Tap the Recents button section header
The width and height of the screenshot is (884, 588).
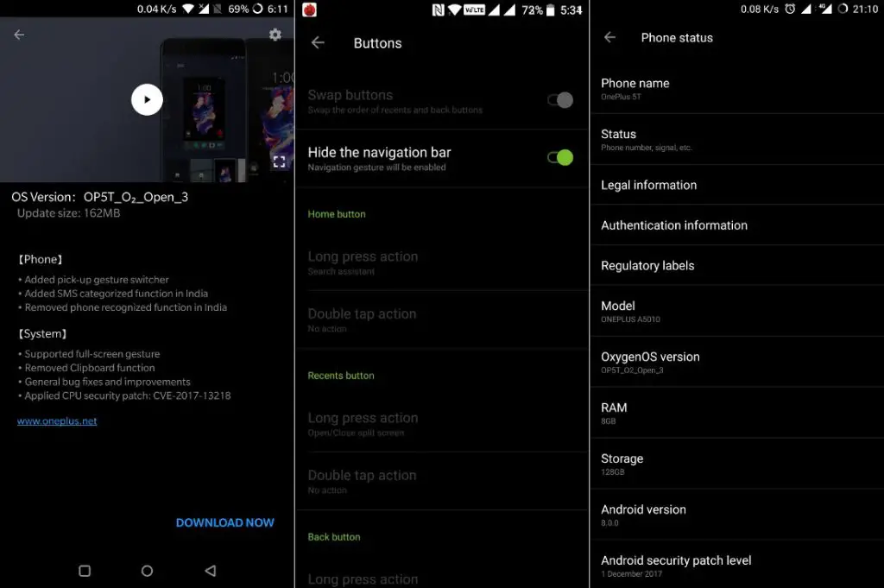[341, 376]
